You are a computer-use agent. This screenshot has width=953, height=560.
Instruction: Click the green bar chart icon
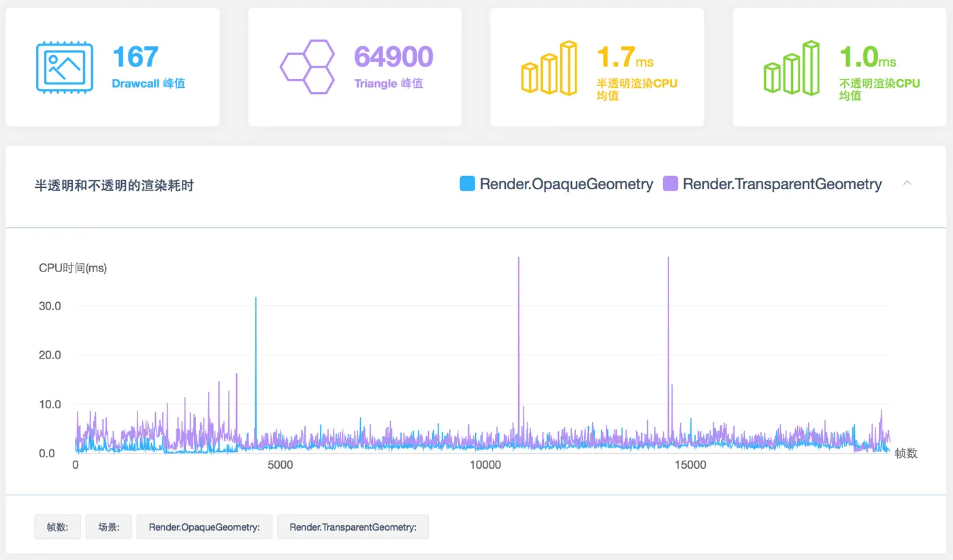click(791, 67)
